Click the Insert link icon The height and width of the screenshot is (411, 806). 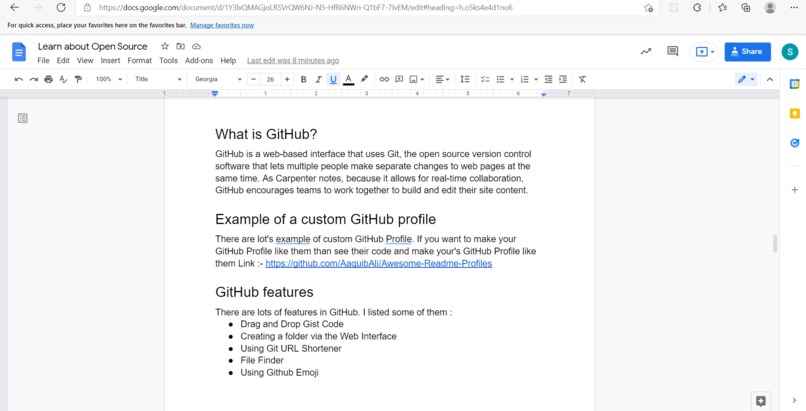(384, 79)
